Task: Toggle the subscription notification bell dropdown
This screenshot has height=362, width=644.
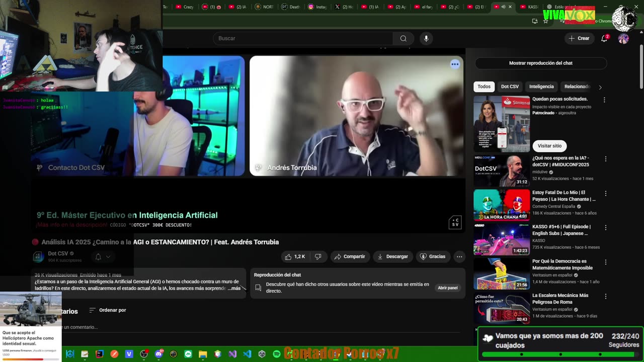Action: tap(103, 257)
